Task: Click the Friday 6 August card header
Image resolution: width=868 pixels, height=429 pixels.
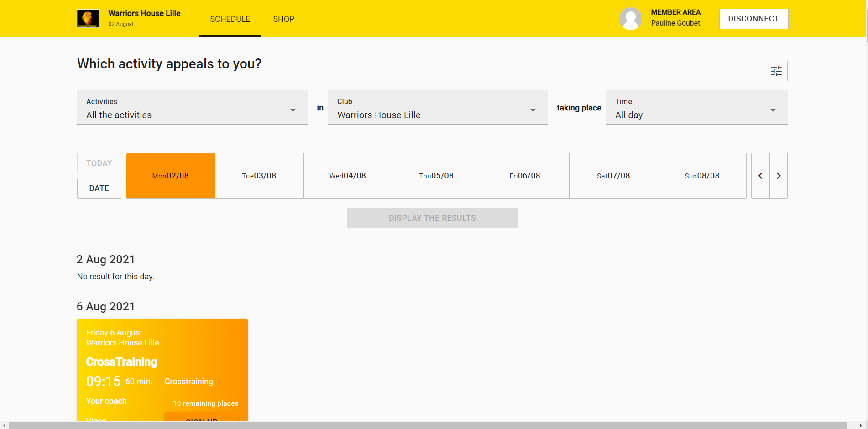Action: [x=114, y=333]
